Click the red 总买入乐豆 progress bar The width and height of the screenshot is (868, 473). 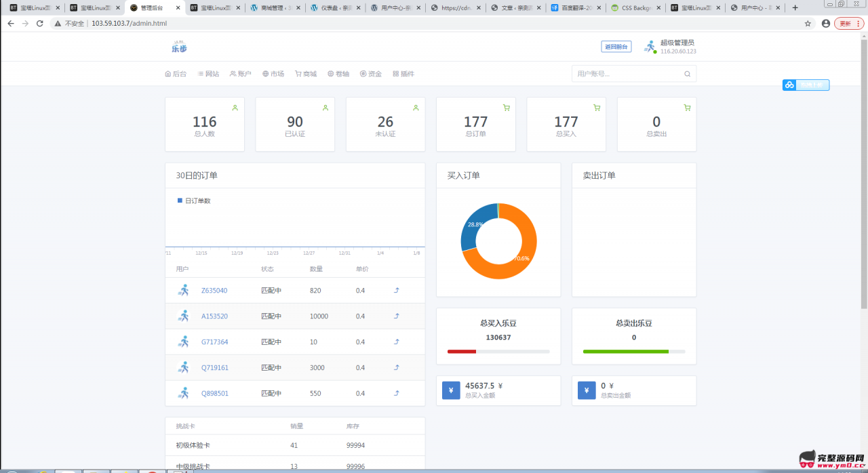tap(462, 352)
